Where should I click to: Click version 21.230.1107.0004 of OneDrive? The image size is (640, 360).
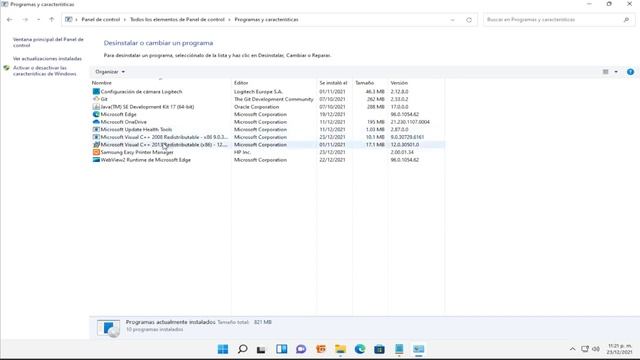410,122
